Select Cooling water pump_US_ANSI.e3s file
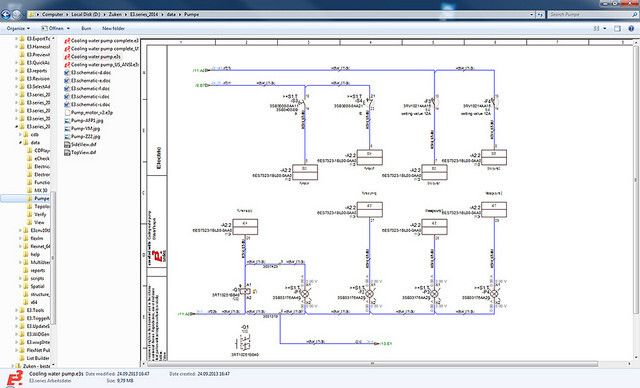Image resolution: width=640 pixels, height=388 pixels. [101, 65]
